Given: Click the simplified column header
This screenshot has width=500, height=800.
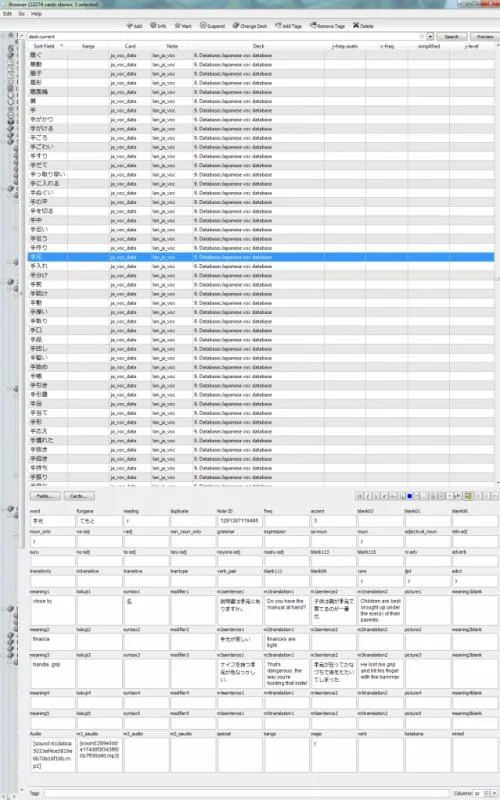Looking at the screenshot, I should pyautogui.click(x=429, y=46).
